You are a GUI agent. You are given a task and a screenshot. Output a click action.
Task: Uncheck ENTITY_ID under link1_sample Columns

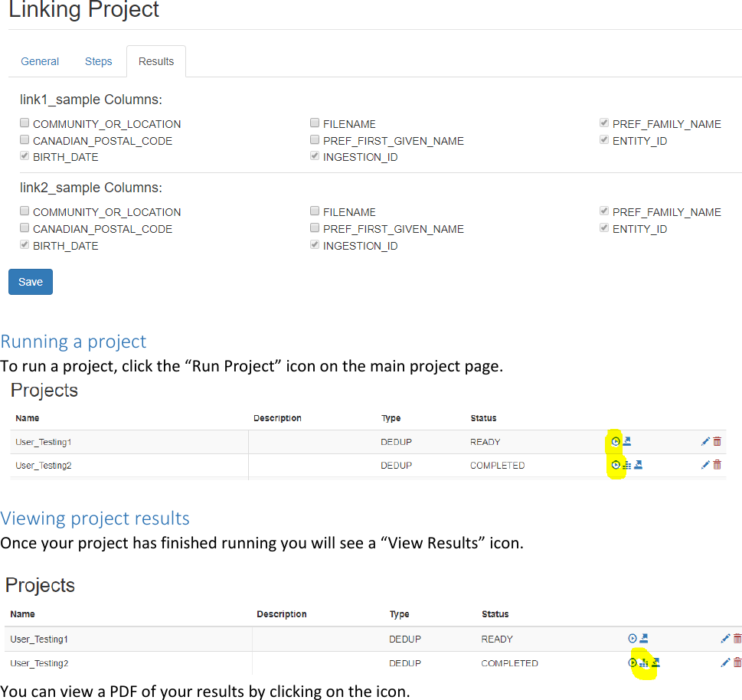[604, 139]
